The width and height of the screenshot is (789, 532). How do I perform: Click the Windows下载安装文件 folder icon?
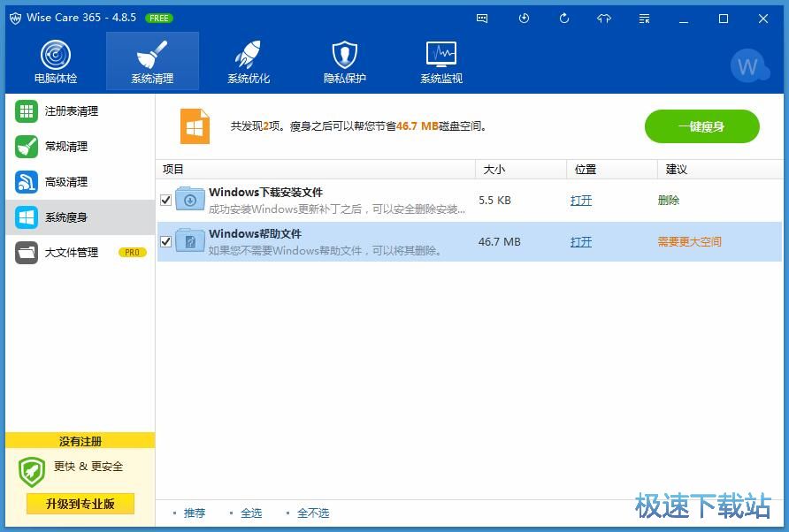click(189, 200)
